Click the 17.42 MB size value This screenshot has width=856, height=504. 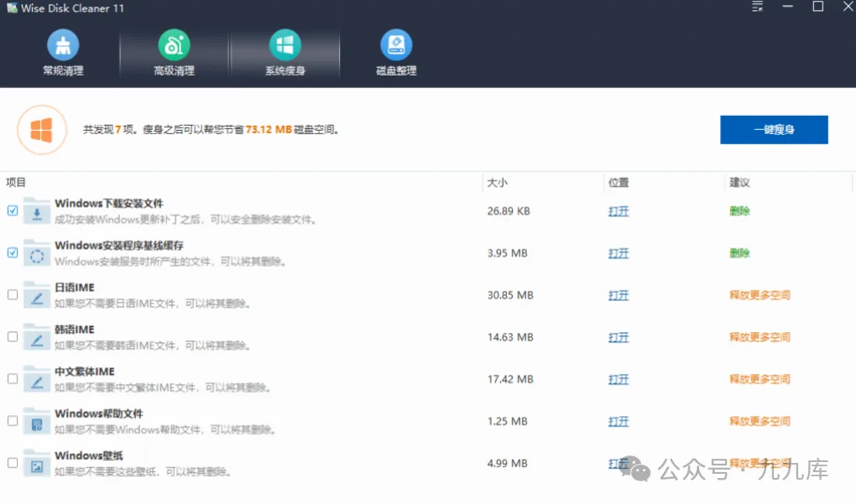tap(510, 379)
